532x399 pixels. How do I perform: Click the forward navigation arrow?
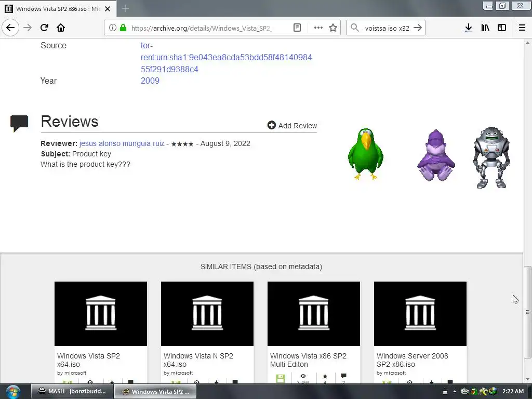pyautogui.click(x=28, y=28)
